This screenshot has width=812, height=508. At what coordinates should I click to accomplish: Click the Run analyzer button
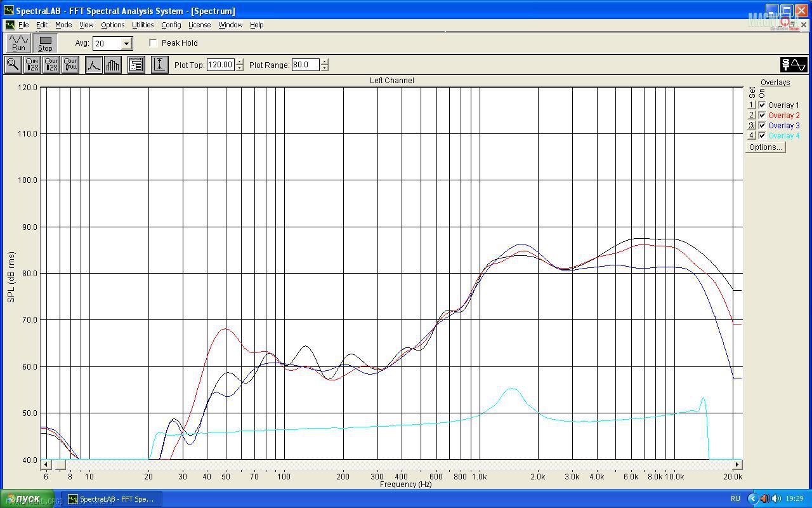[18, 43]
